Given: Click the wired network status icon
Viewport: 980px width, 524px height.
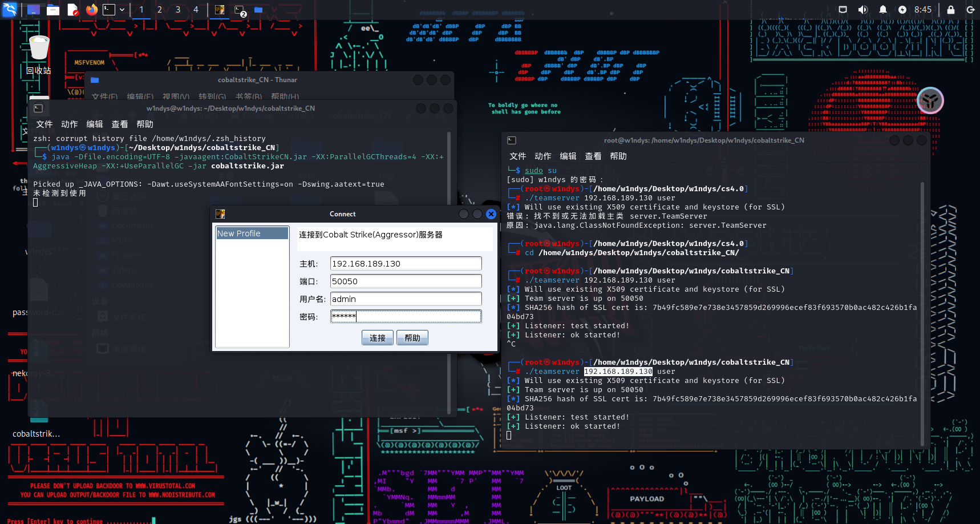Looking at the screenshot, I should coord(843,10).
